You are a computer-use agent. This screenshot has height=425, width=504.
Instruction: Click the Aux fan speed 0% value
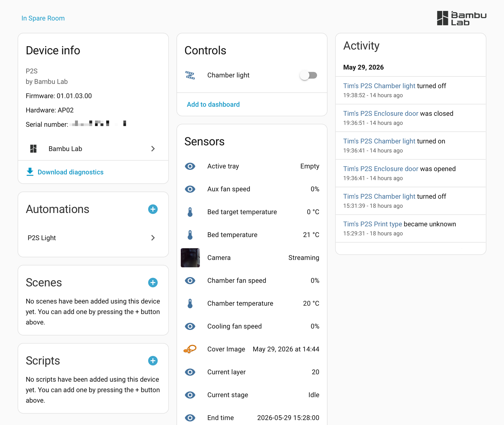pyautogui.click(x=315, y=189)
